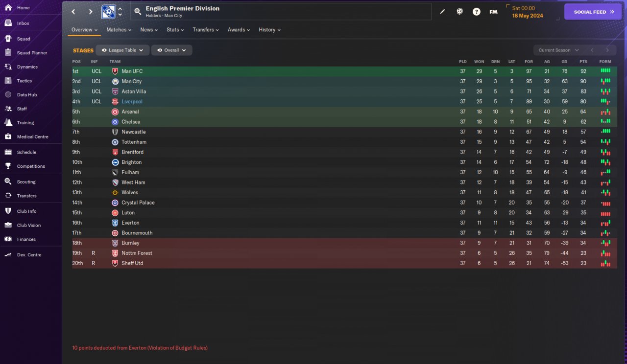
Task: Open the Awards tab
Action: [x=239, y=30]
